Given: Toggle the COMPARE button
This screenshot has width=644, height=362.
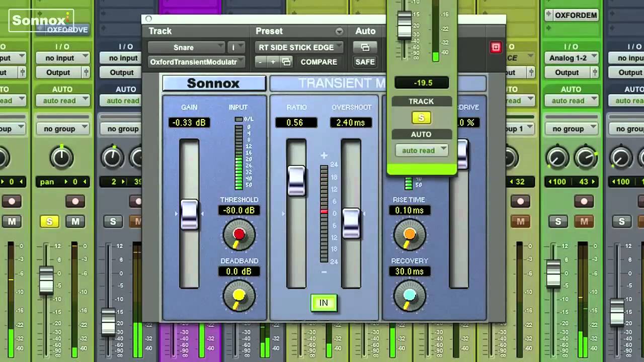Looking at the screenshot, I should 319,62.
